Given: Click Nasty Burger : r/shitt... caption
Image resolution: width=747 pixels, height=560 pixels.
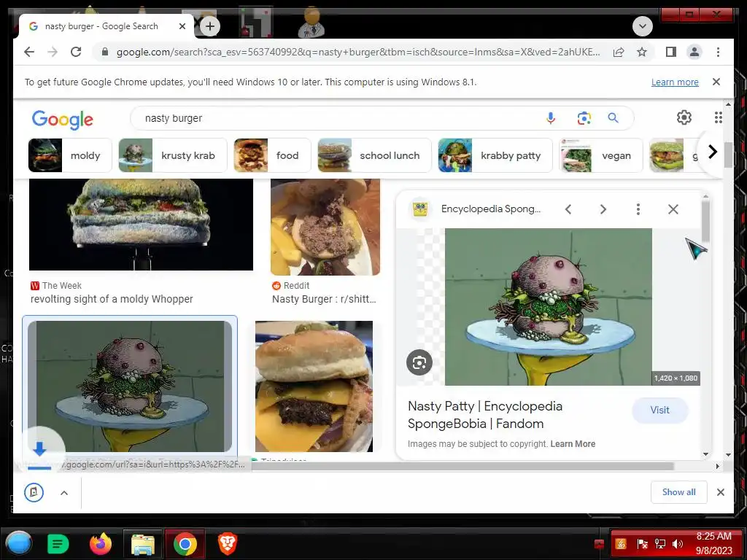Looking at the screenshot, I should (324, 299).
